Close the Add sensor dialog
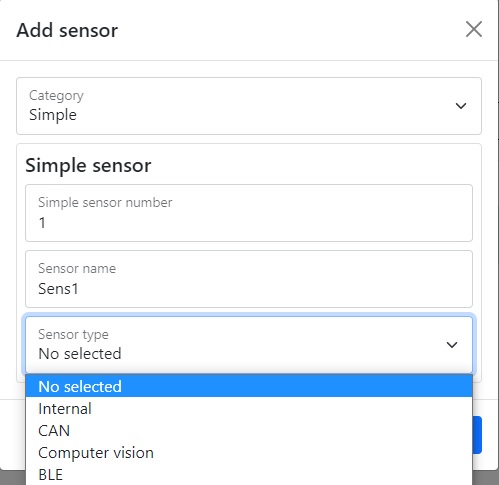The image size is (499, 485). tap(474, 29)
